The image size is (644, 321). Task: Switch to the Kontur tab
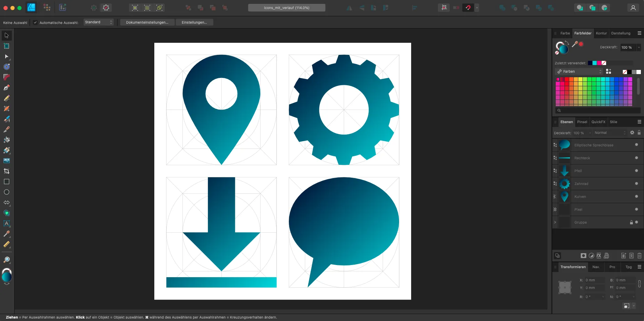[x=601, y=33]
